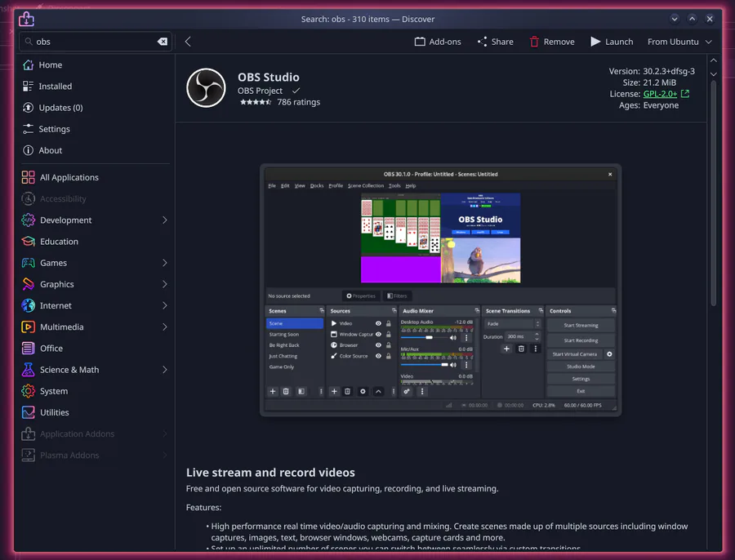Click the scroll up arrow at top right
The width and height of the screenshot is (735, 560).
point(714,60)
